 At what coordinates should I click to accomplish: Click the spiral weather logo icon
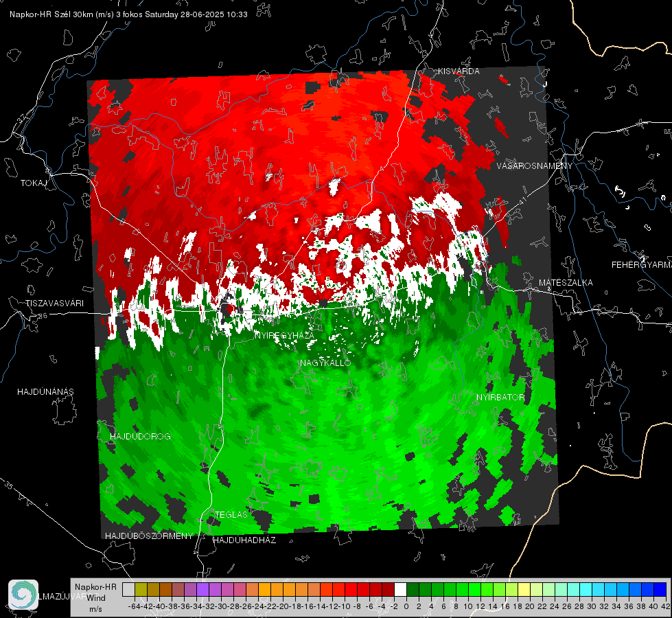[x=23, y=595]
